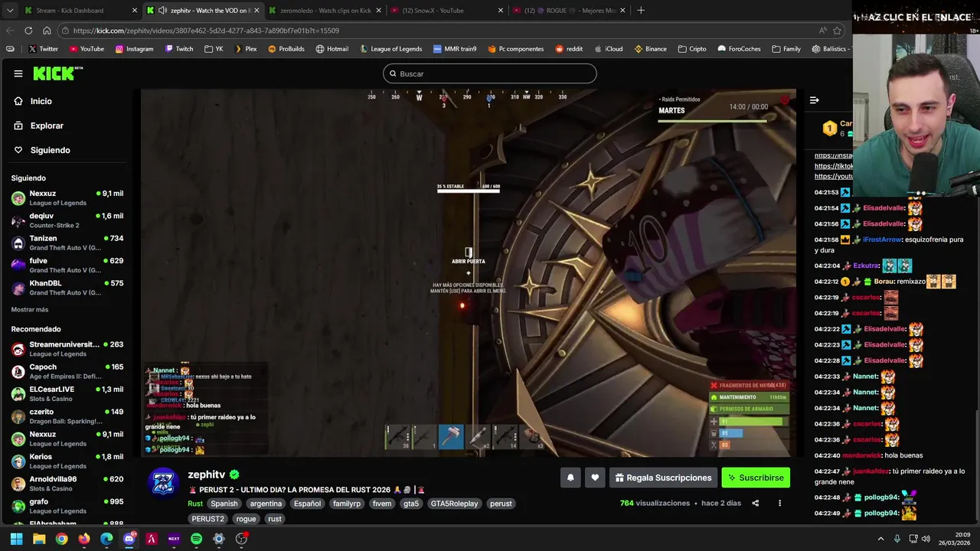This screenshot has height=551, width=980.
Task: Open the deqiuv followed channel
Action: coord(67,220)
